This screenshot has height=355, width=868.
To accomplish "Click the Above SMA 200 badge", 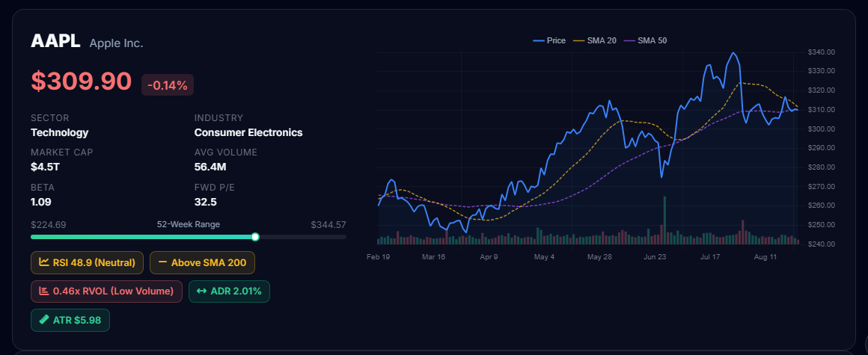I will pyautogui.click(x=202, y=262).
